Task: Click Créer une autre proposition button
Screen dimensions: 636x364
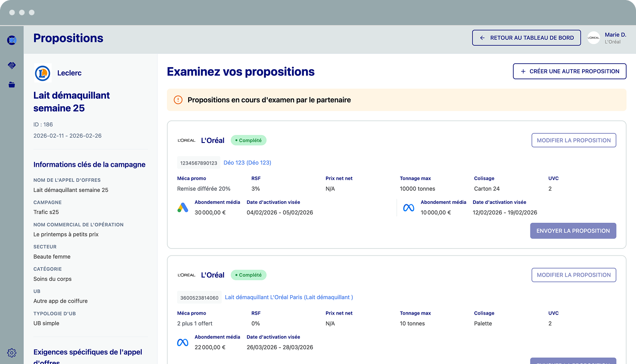Action: (570, 71)
